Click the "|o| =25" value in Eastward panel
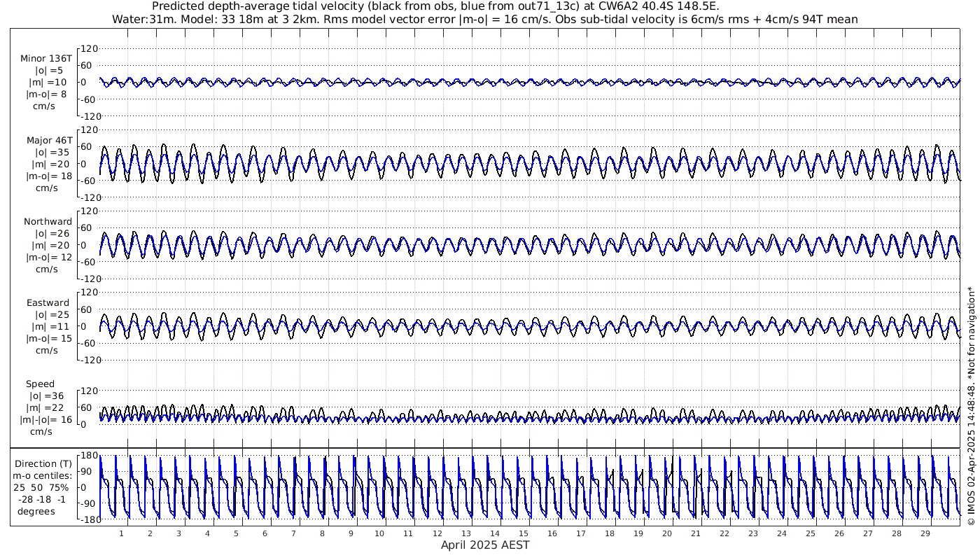This screenshot has width=980, height=560. click(52, 314)
